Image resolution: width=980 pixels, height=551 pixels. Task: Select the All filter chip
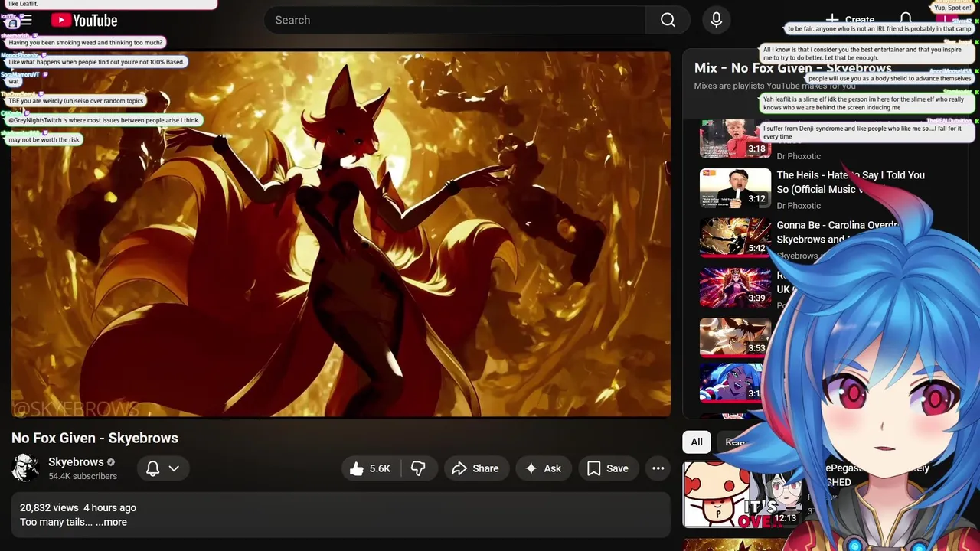pyautogui.click(x=697, y=442)
